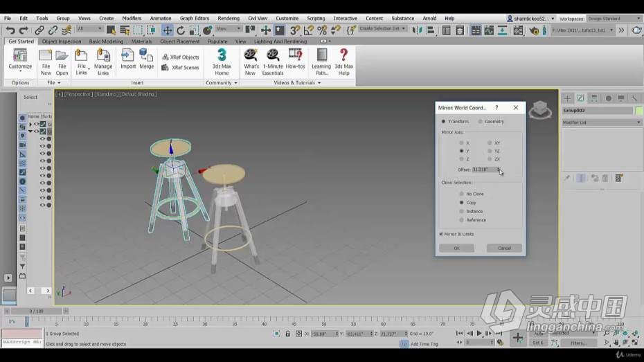Click the Play Animation button
This screenshot has height=362, width=644.
click(479, 333)
